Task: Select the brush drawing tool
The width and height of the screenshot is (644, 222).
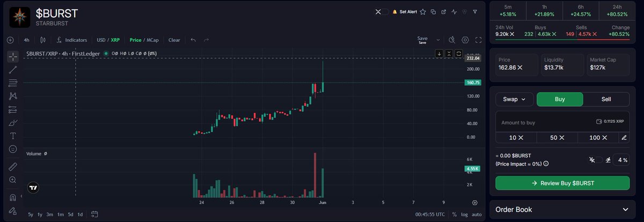Action: (x=13, y=122)
